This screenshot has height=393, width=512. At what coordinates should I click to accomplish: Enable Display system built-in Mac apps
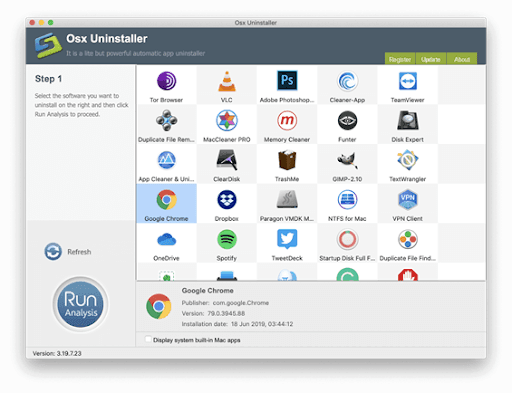[148, 339]
